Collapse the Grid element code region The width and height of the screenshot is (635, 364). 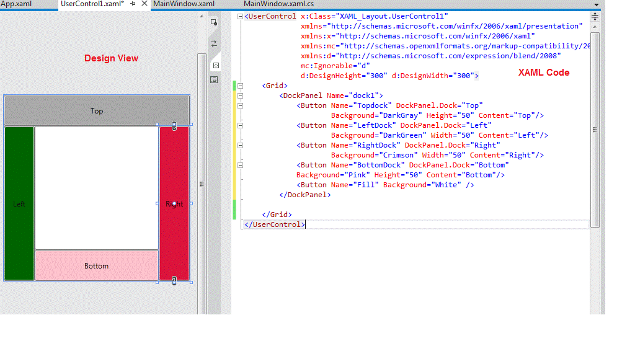tap(240, 85)
